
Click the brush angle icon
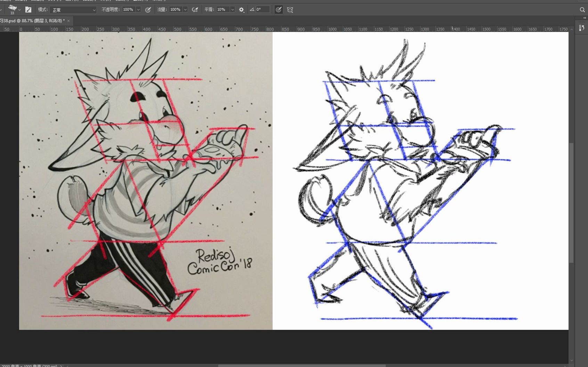point(252,10)
